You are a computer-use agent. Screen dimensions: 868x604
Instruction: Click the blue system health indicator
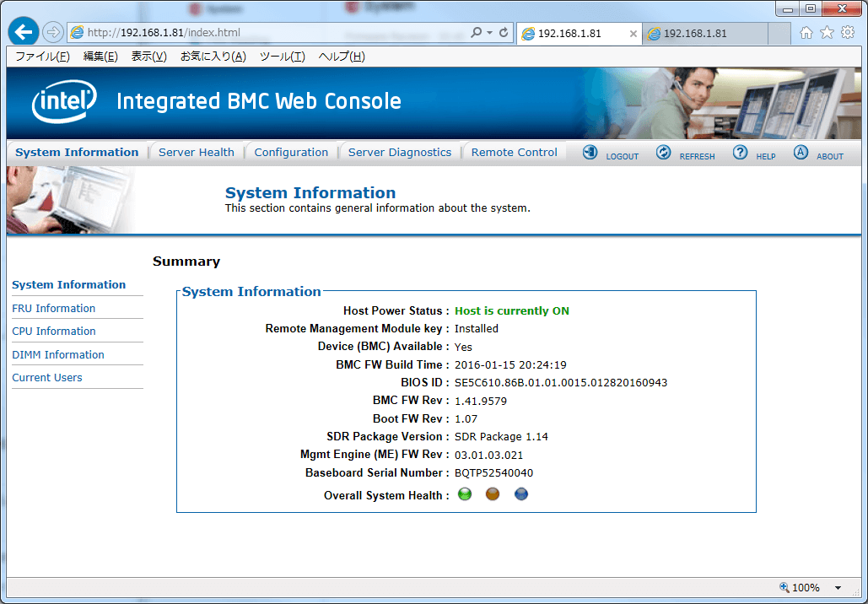click(x=521, y=493)
